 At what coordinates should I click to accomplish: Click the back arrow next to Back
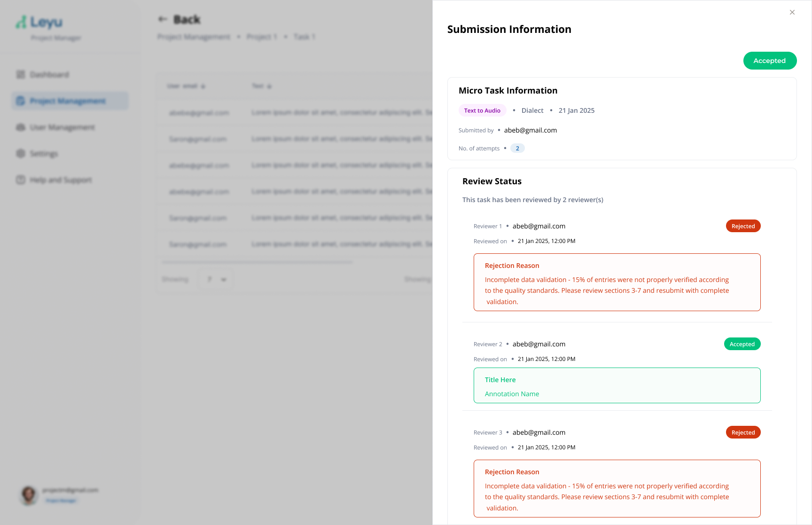point(163,19)
